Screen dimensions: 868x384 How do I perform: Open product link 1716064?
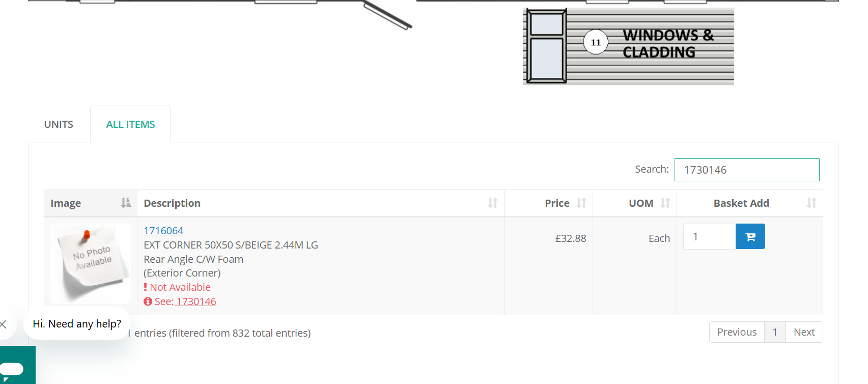(x=163, y=231)
